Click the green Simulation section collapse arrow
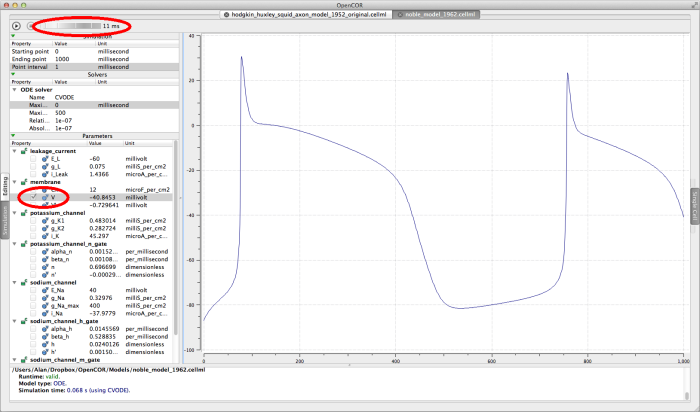This screenshot has width=700, height=412. point(12,36)
